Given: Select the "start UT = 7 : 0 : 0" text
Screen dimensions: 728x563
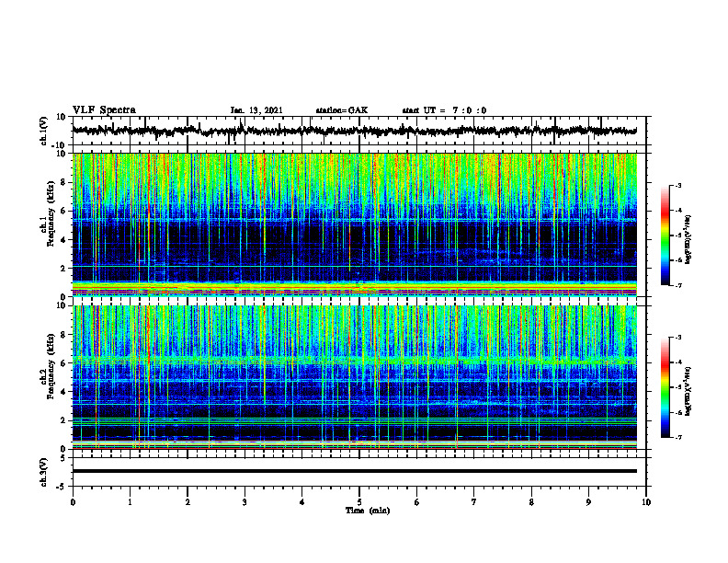Looking at the screenshot, I should (x=444, y=110).
